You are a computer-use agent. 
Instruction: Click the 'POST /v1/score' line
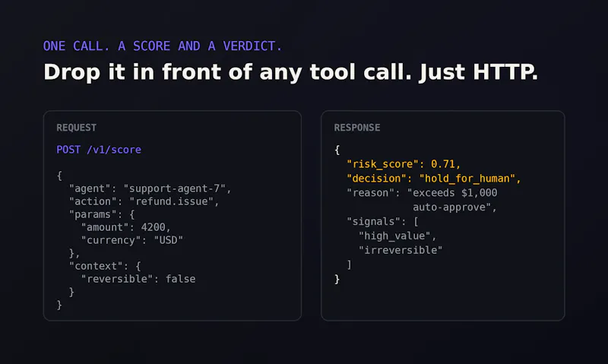tap(99, 150)
